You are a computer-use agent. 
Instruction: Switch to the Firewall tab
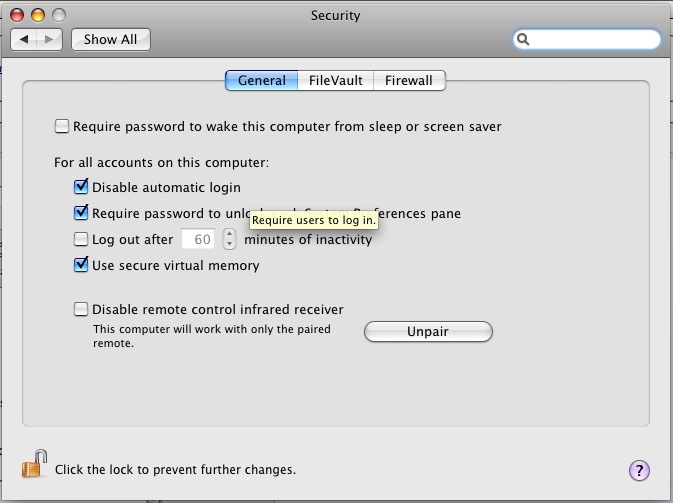(409, 80)
